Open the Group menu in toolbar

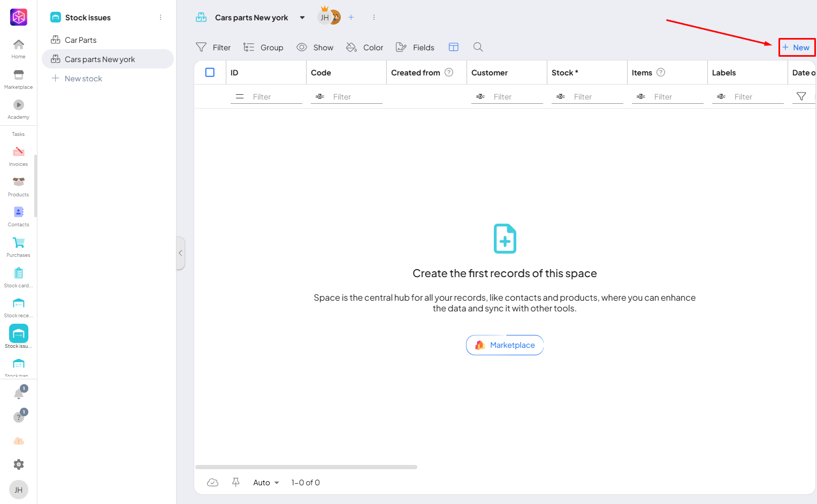[x=263, y=48]
